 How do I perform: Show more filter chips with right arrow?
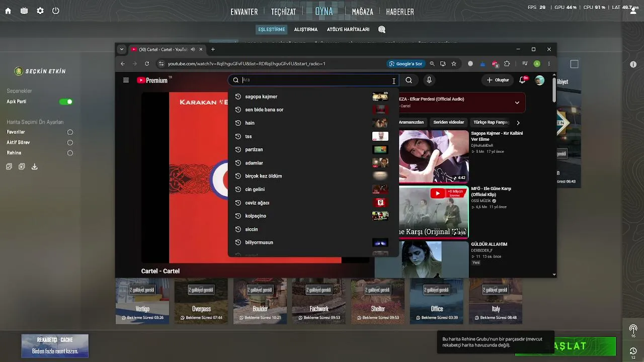click(518, 122)
